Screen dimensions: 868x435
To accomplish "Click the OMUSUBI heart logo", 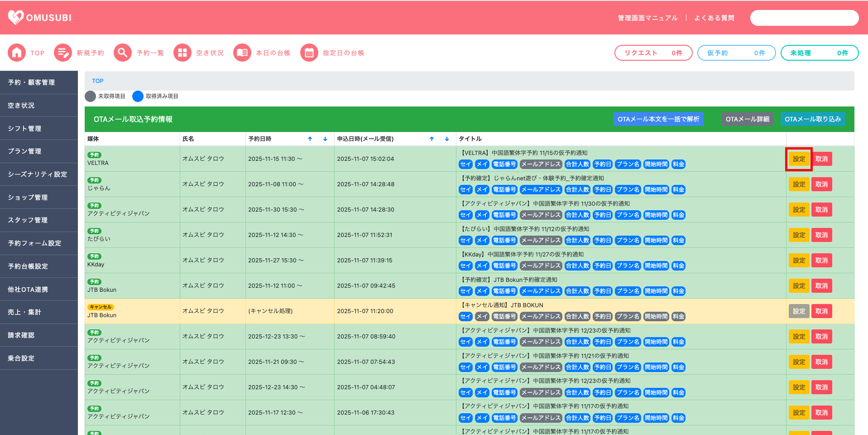I will tap(16, 17).
